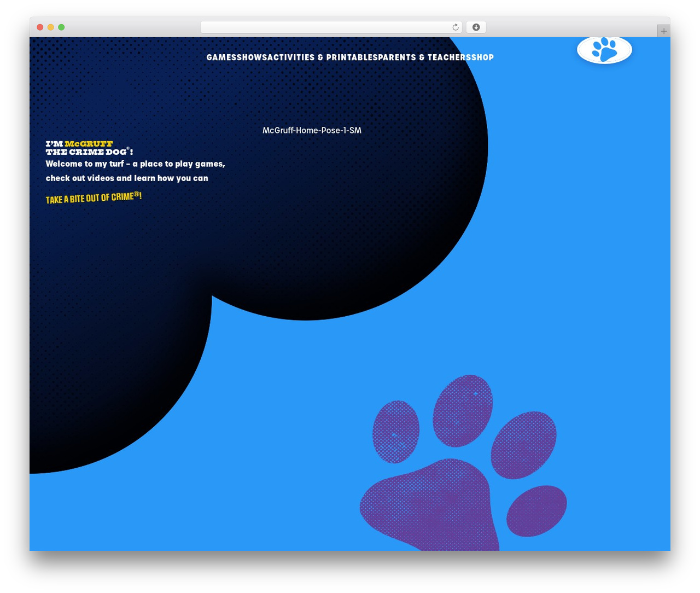Reload the page with the refresh icon
The height and width of the screenshot is (593, 700).
(x=455, y=27)
